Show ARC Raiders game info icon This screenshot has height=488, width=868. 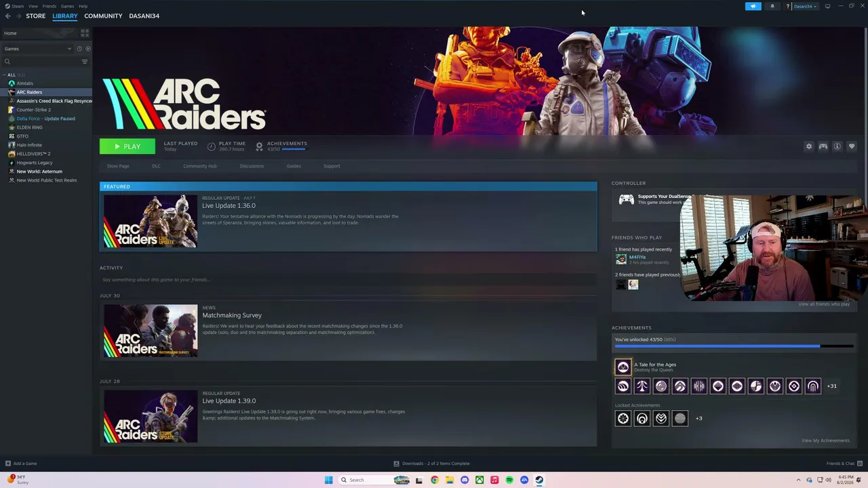coord(837,146)
